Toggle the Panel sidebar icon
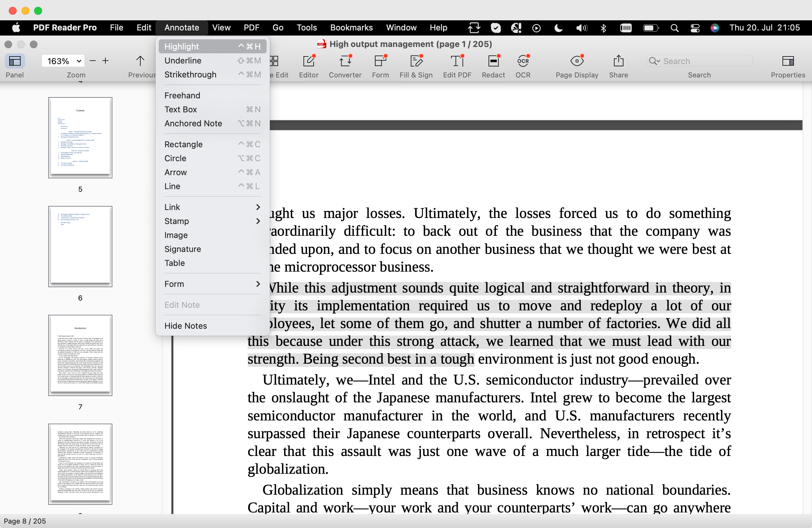 (15, 61)
